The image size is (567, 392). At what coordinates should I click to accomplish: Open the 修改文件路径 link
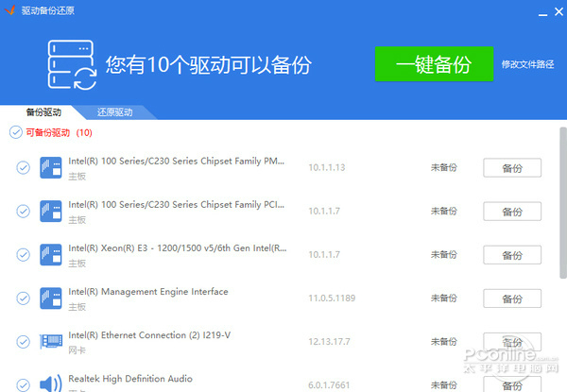pyautogui.click(x=527, y=64)
